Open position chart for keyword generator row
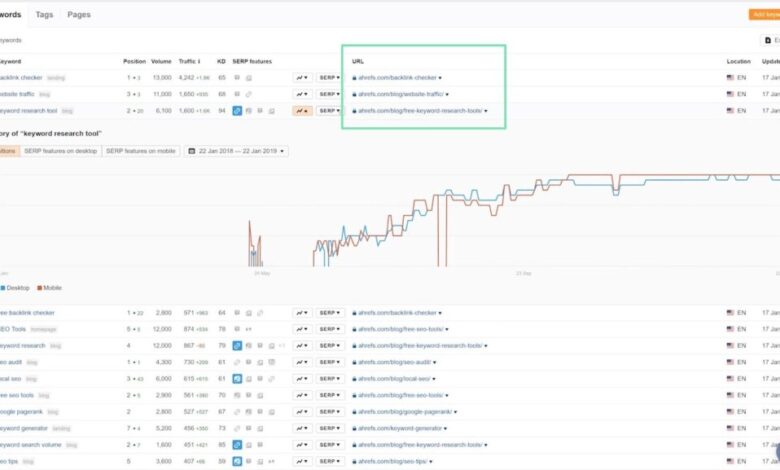This screenshot has height=470, width=780. click(302, 428)
